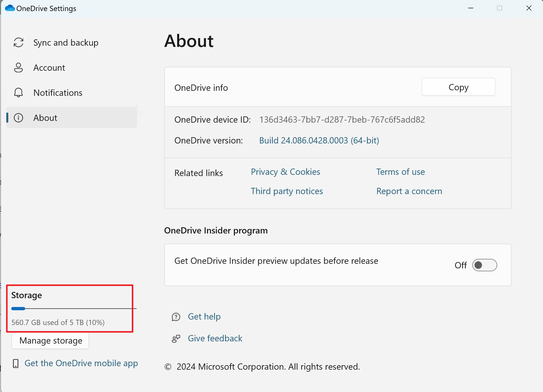
Task: Click the mobile phone icon
Action: click(16, 363)
